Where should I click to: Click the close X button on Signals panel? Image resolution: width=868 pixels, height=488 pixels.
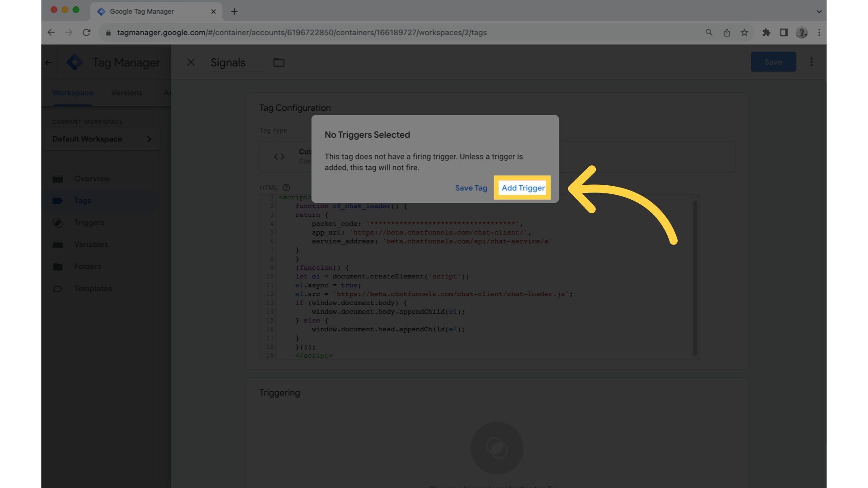(x=191, y=62)
